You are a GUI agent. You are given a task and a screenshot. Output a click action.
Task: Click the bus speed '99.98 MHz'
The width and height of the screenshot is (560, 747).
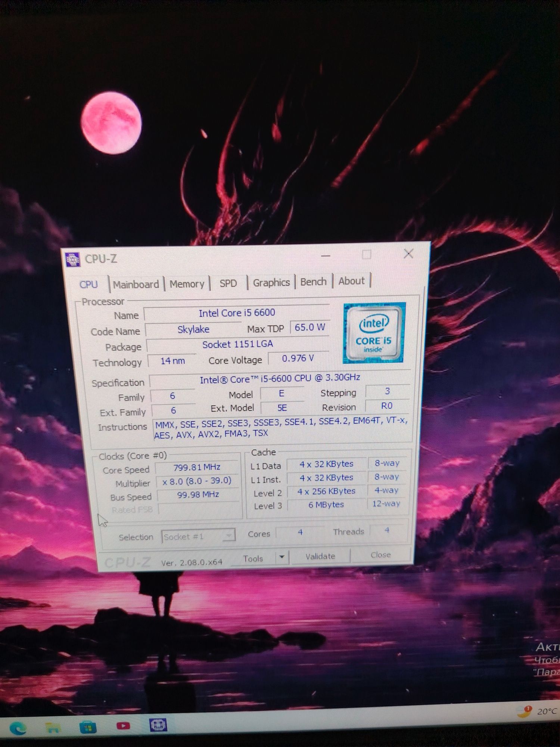pos(198,495)
